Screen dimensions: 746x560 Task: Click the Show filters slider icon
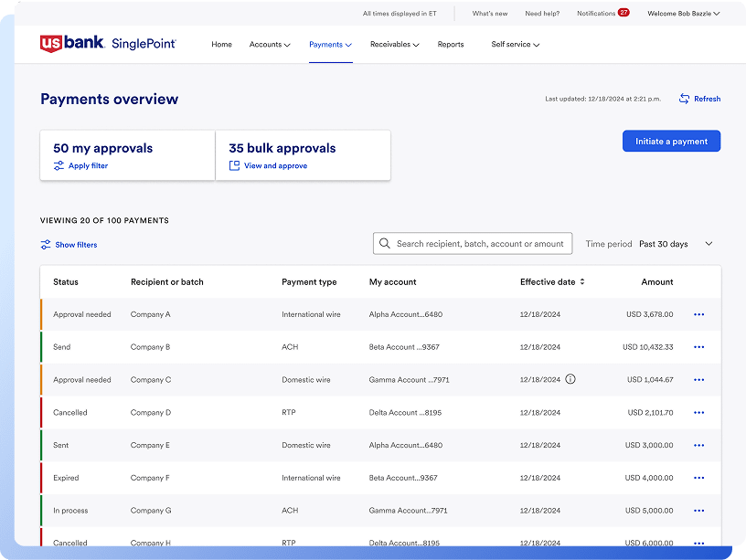tap(46, 245)
